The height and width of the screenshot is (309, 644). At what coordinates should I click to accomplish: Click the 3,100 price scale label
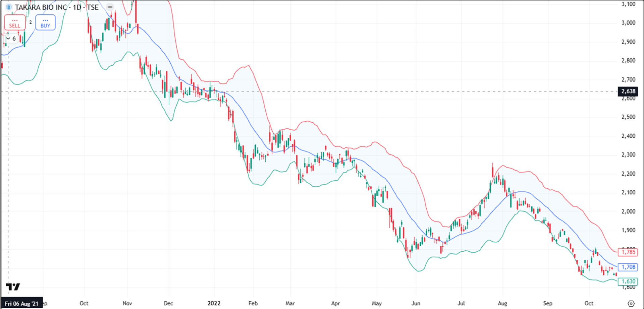[x=628, y=4]
